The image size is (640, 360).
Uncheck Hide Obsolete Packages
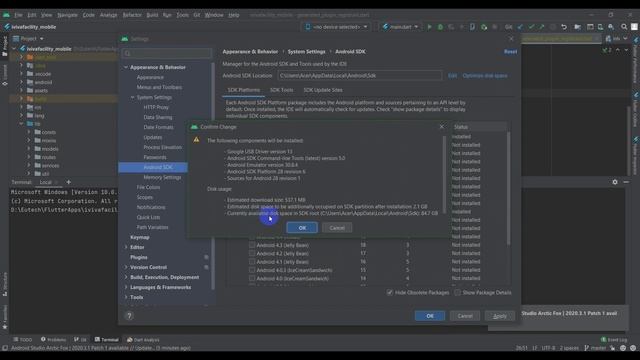tap(390, 292)
